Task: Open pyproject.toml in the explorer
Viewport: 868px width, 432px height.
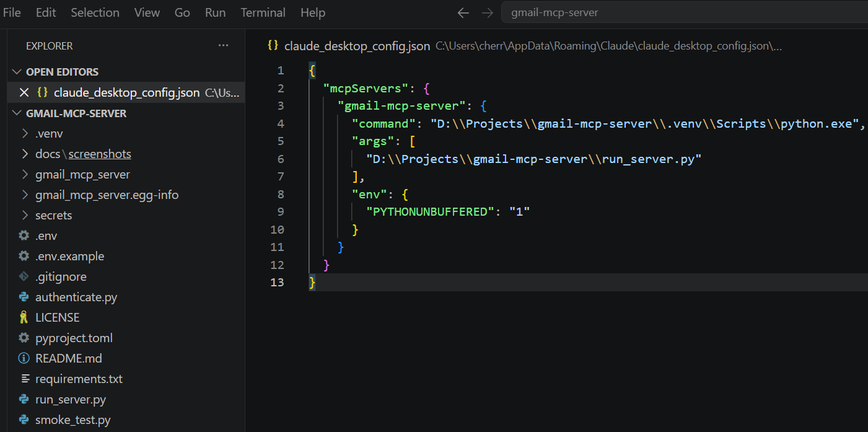Action: 74,338
